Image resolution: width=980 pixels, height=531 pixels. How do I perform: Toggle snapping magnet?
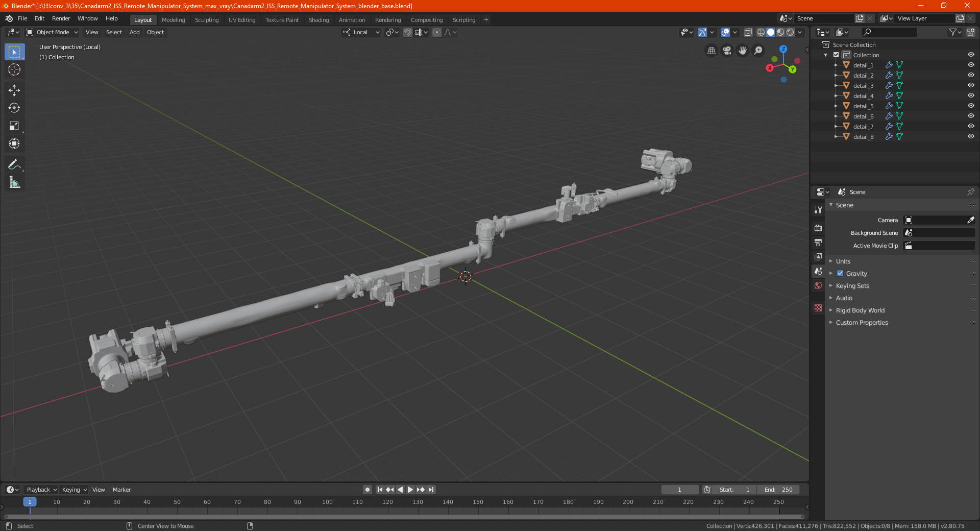coord(407,32)
